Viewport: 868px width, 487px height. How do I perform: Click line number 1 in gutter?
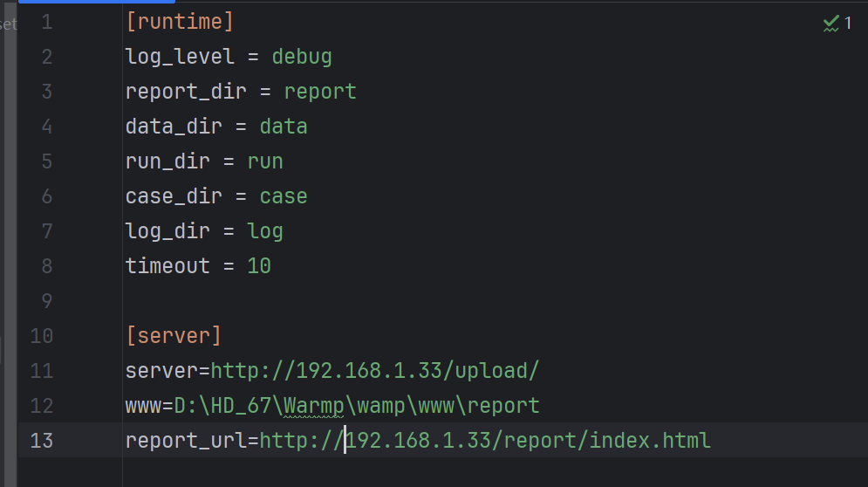tap(47, 22)
